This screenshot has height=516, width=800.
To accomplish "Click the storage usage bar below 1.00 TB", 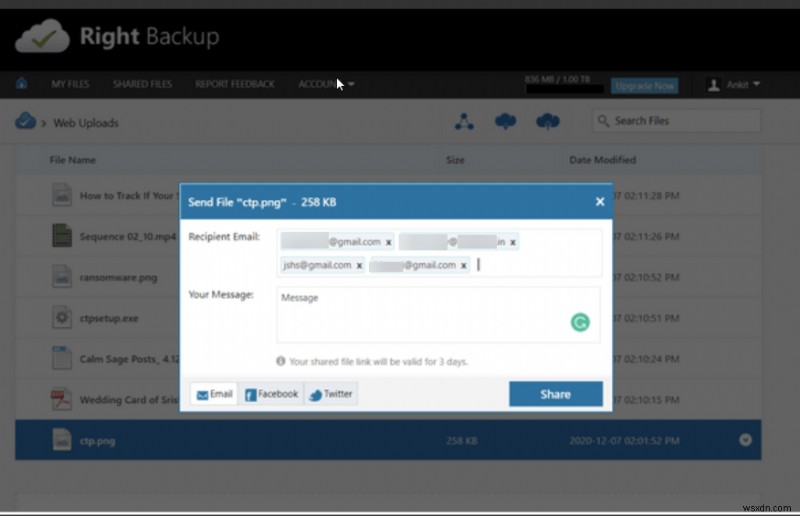I will pyautogui.click(x=564, y=89).
